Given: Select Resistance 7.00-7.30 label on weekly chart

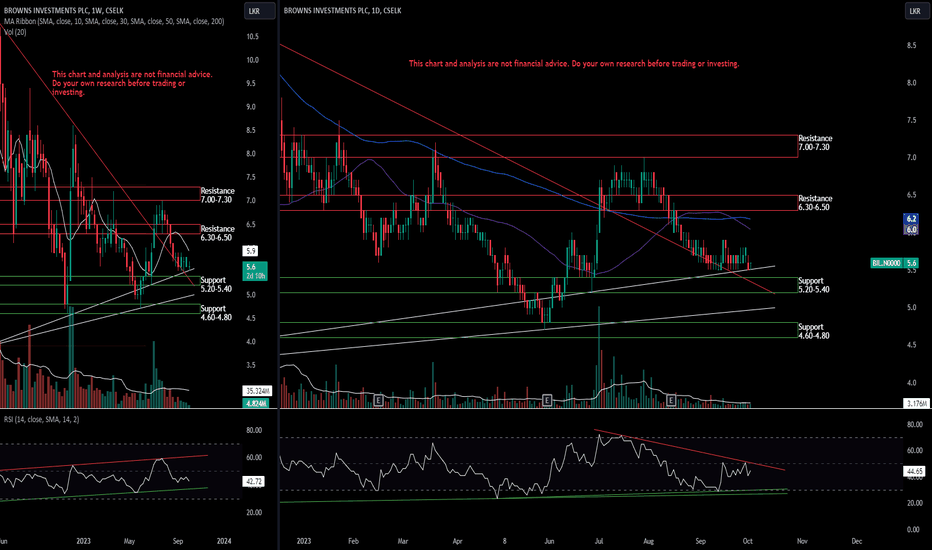Looking at the screenshot, I should click(x=218, y=195).
